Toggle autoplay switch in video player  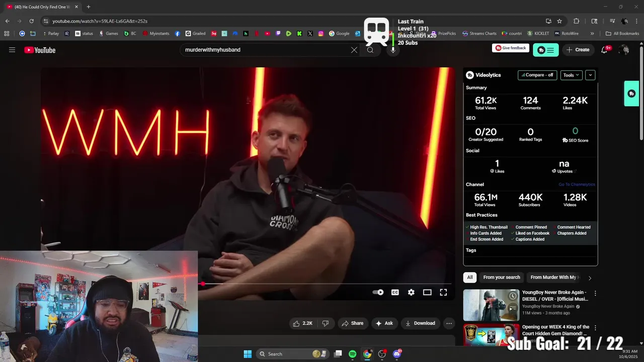coord(378,292)
